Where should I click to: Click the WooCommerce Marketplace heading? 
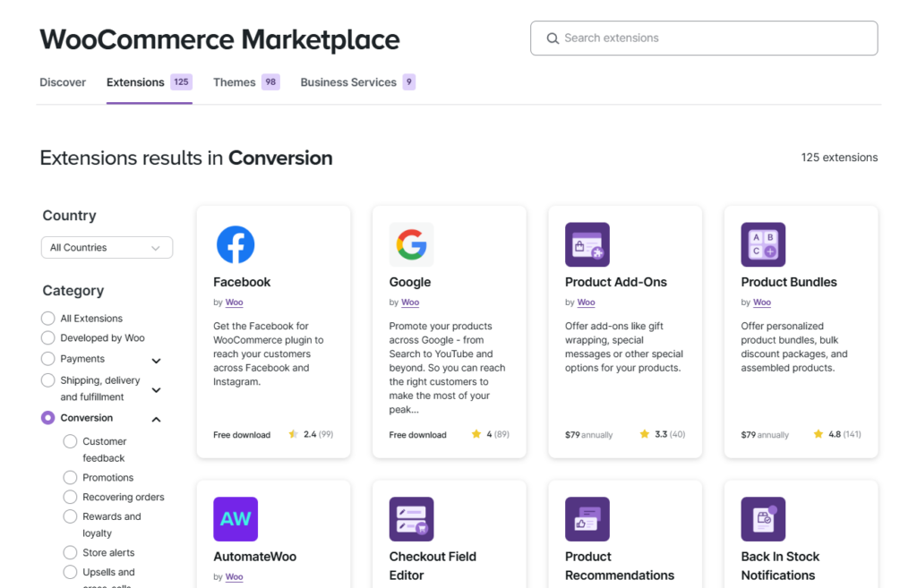[x=219, y=39]
